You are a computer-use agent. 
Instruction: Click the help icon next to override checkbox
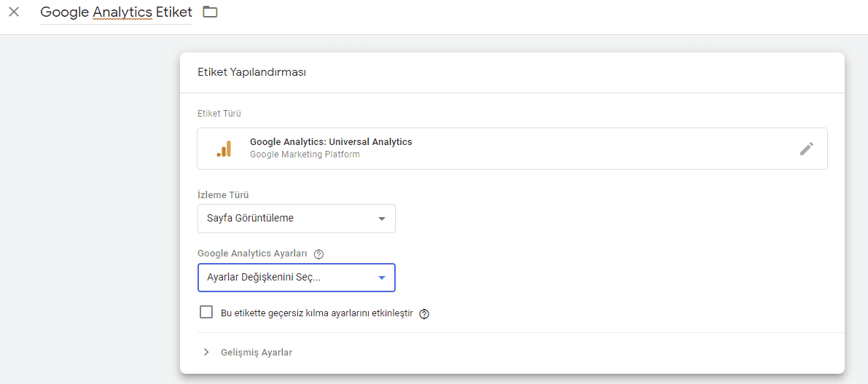pyautogui.click(x=425, y=314)
